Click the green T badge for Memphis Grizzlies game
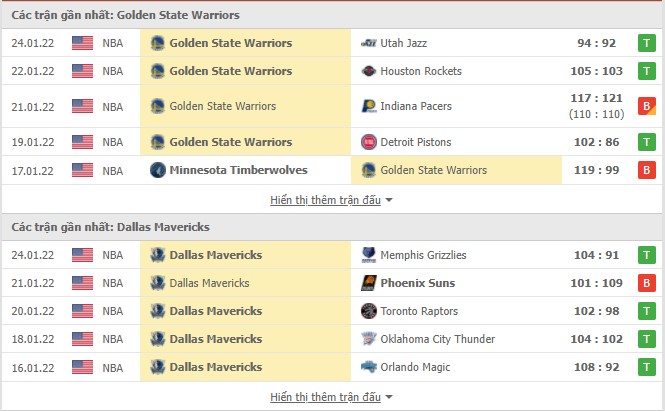 [647, 255]
